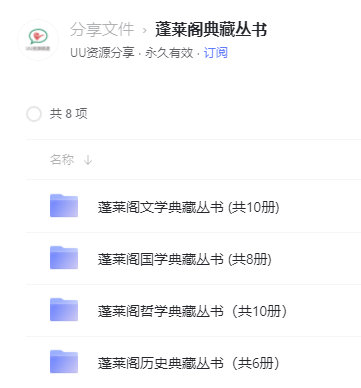Open 蓬莱阁国学典藏丛书 (共8册) by its name
The image size is (361, 388).
[184, 259]
